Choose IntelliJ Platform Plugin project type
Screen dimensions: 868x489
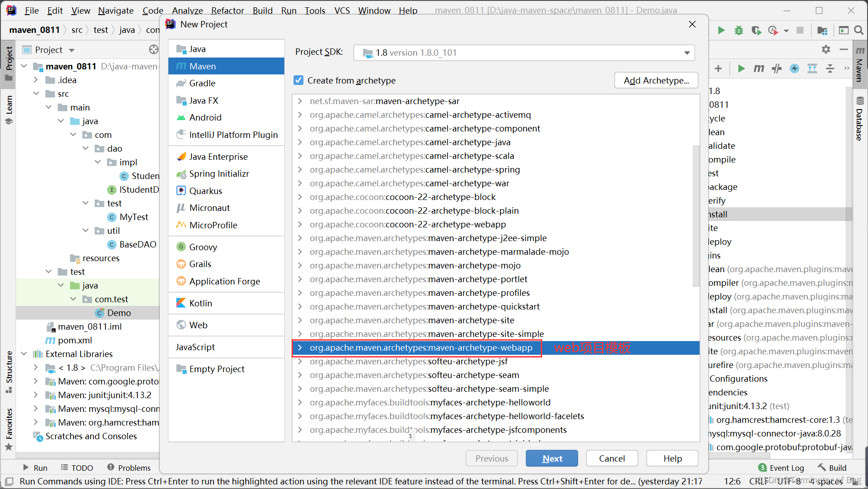[226, 135]
